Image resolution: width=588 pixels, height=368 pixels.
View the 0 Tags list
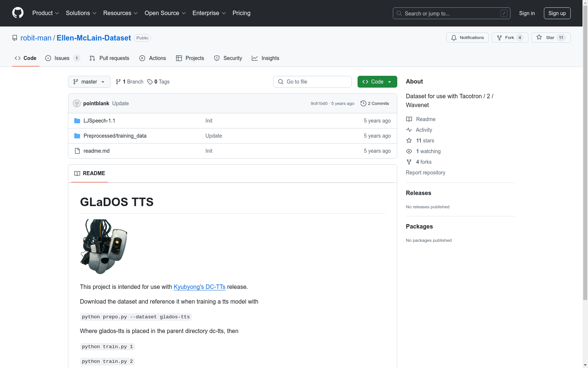[x=158, y=82]
